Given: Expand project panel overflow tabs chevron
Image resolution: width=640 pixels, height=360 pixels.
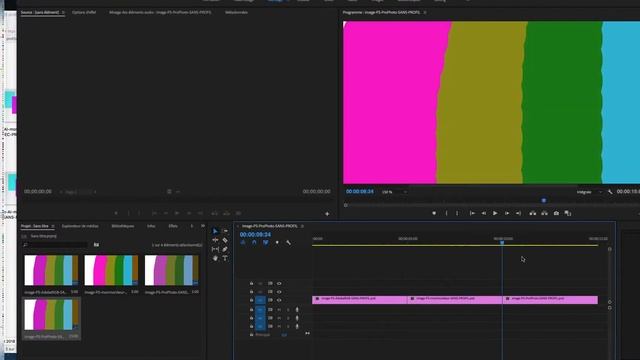Looking at the screenshot, I should (x=203, y=226).
